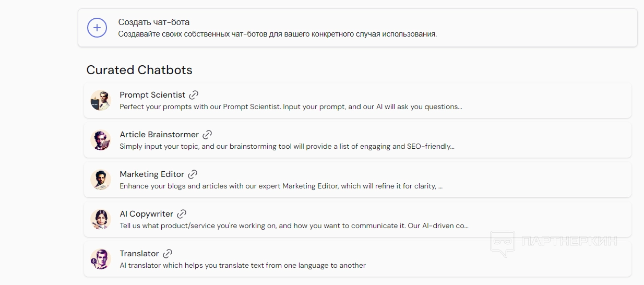Click the Marketing Editor avatar picture
The height and width of the screenshot is (285, 644).
click(x=100, y=180)
